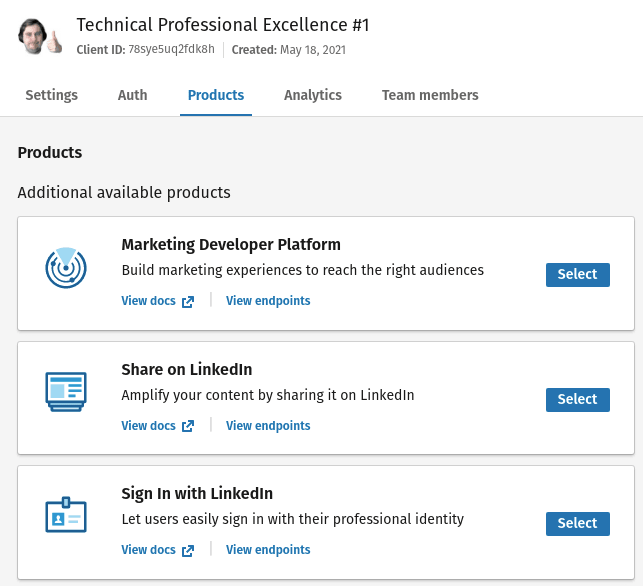
Task: View endpoints for Marketing Developer Platform
Action: [268, 301]
